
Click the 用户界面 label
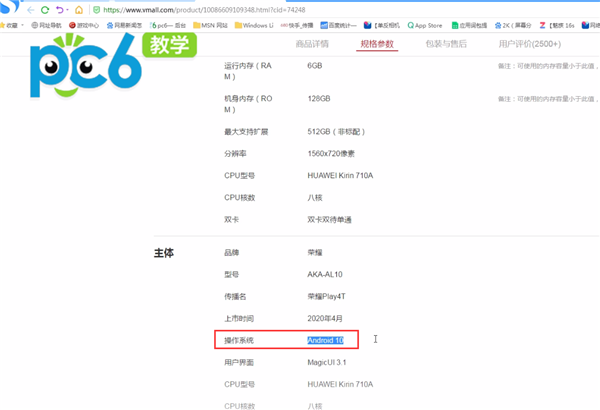[239, 362]
